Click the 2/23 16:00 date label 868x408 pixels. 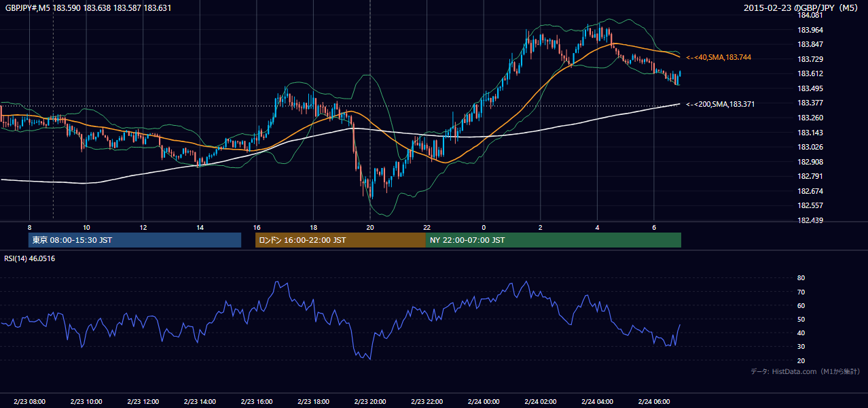256,402
